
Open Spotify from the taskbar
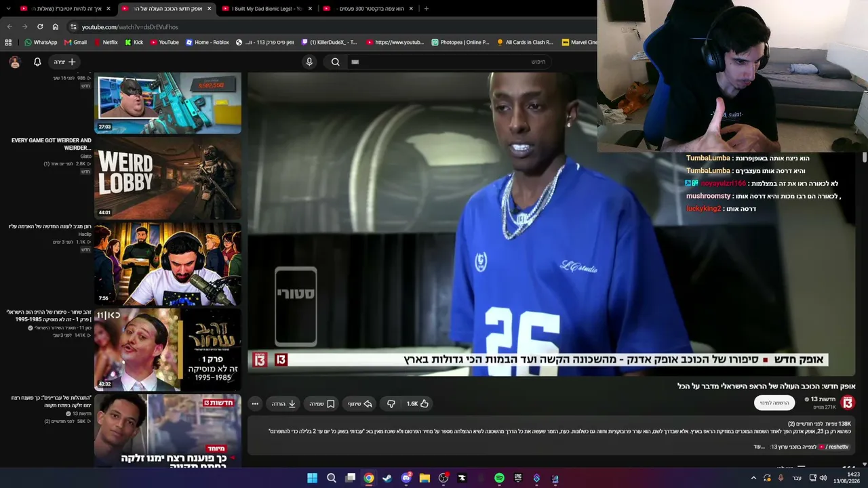[x=499, y=478]
